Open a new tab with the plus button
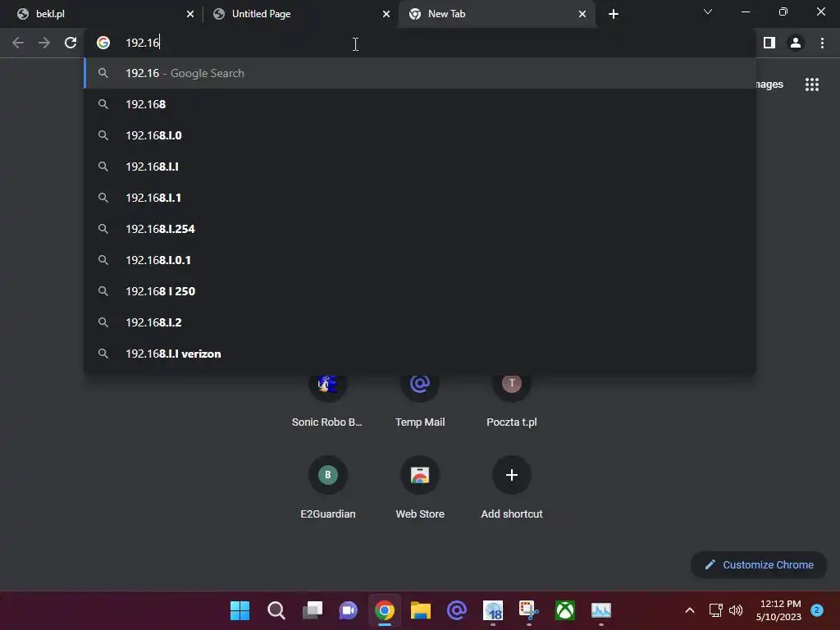 coord(614,14)
